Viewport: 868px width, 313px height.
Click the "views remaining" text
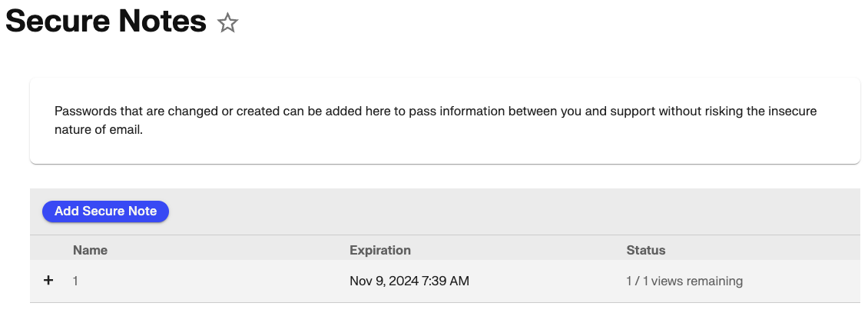pos(701,281)
